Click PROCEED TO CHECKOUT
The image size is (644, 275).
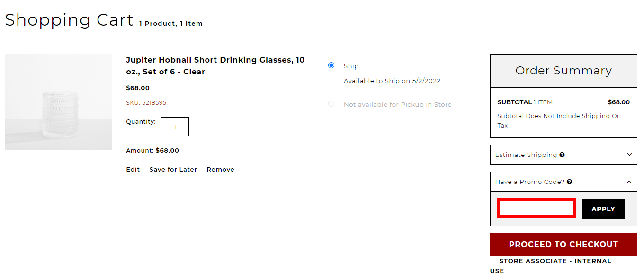pyautogui.click(x=563, y=245)
